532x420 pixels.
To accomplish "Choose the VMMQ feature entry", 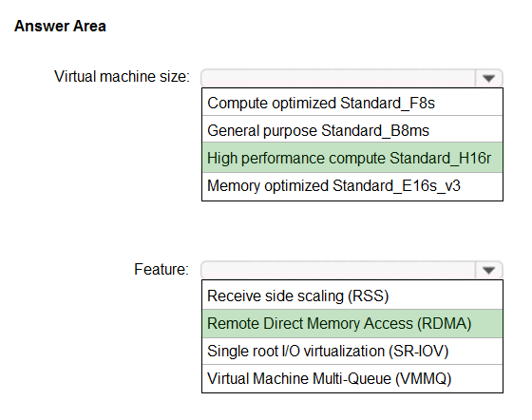I will pos(352,378).
